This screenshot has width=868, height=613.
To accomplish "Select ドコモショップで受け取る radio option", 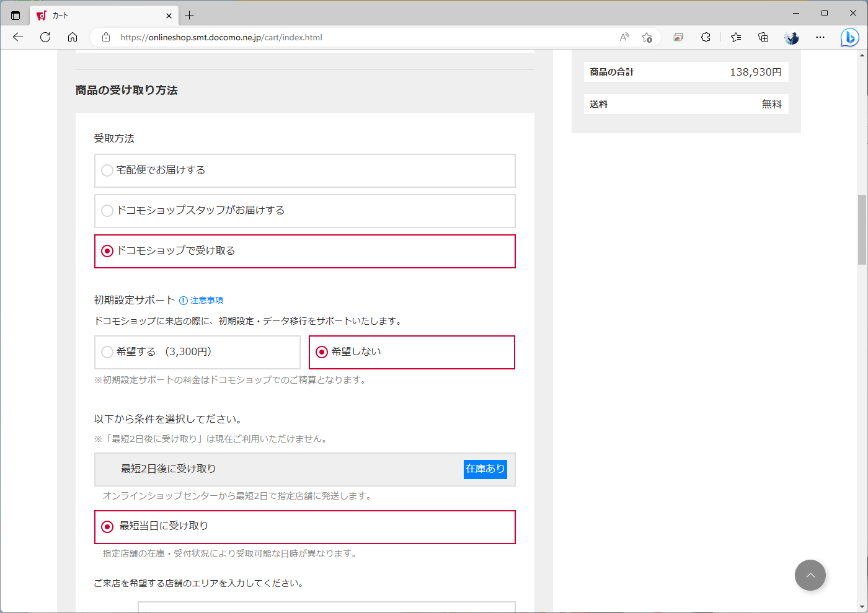I will point(305,251).
